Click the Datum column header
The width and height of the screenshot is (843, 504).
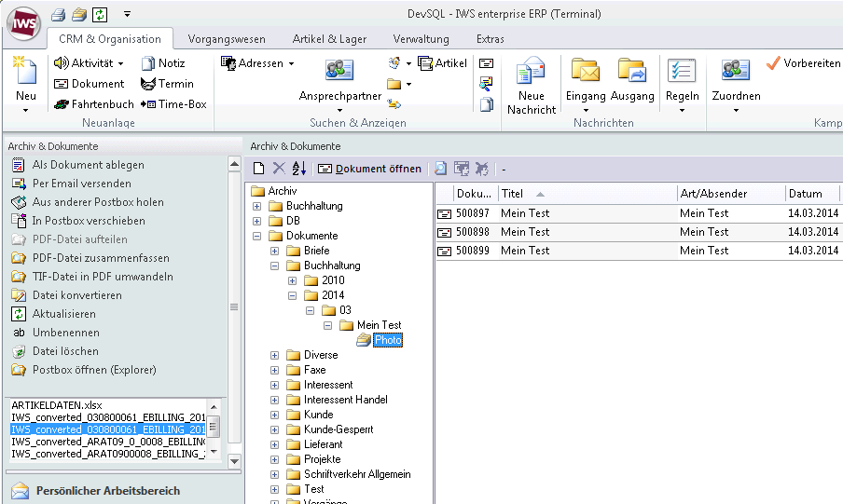(812, 194)
